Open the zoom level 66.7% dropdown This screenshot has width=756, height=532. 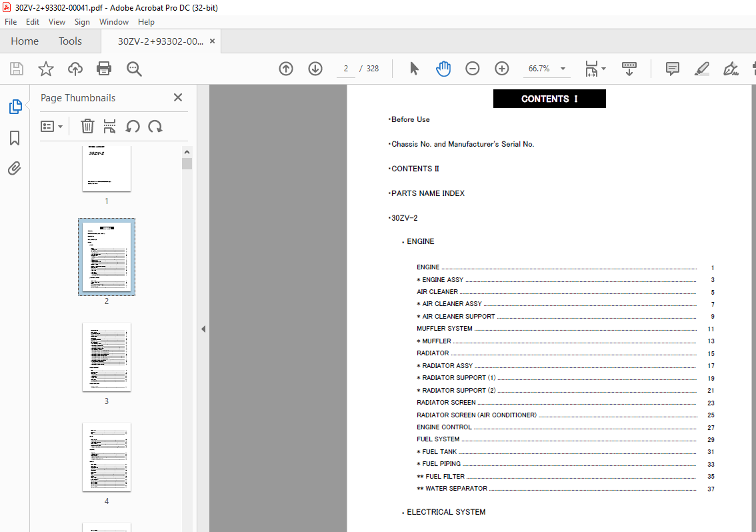(563, 69)
